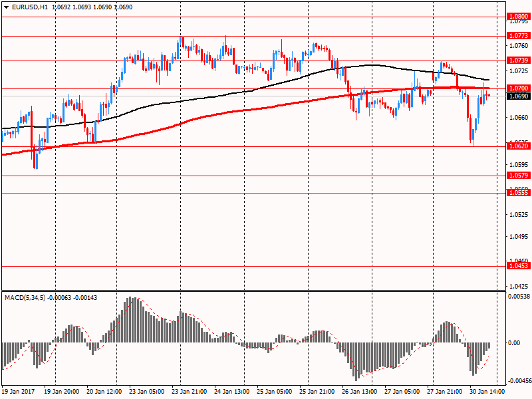Image resolution: width=532 pixels, height=399 pixels.
Task: Click the 0.00538 MACD scale value
Action: [519, 297]
